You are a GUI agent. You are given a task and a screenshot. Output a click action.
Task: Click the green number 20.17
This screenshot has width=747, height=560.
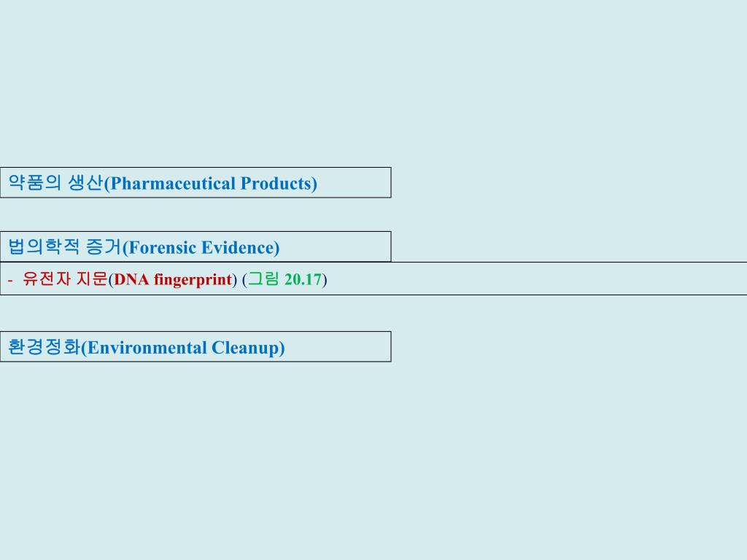pyautogui.click(x=303, y=279)
